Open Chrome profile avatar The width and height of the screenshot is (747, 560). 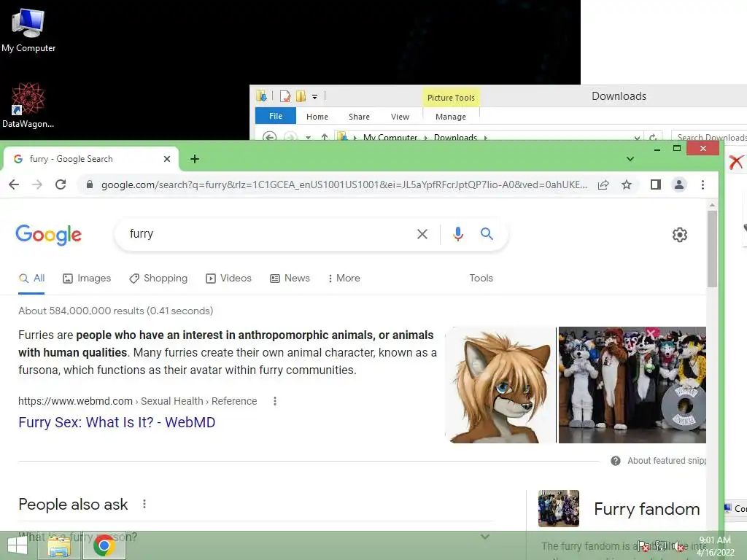tap(679, 184)
